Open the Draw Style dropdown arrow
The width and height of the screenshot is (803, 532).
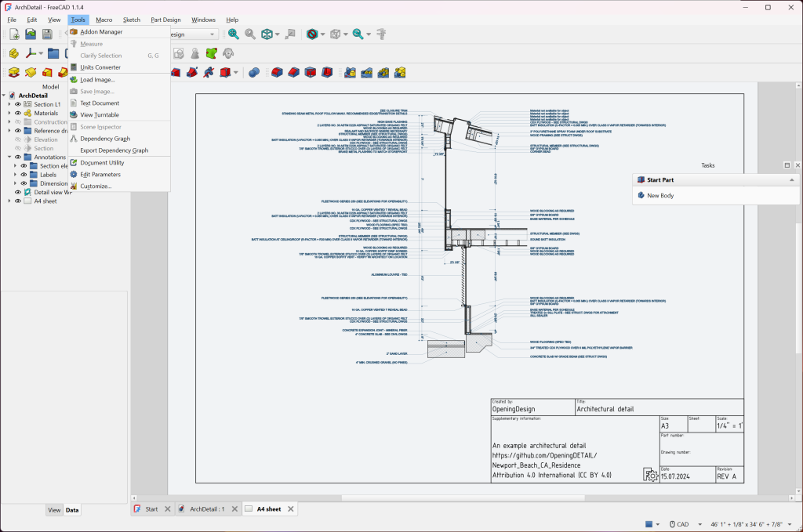coord(322,34)
